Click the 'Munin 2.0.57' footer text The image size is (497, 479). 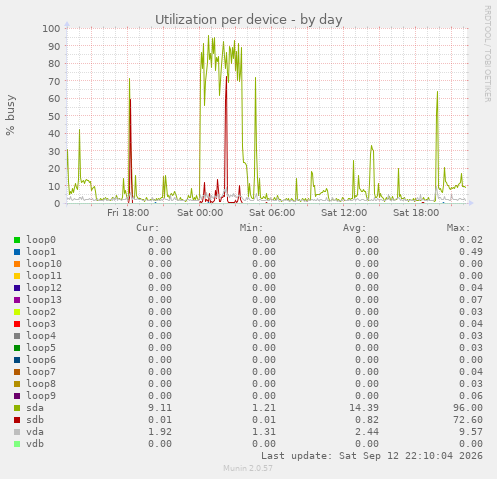click(248, 468)
